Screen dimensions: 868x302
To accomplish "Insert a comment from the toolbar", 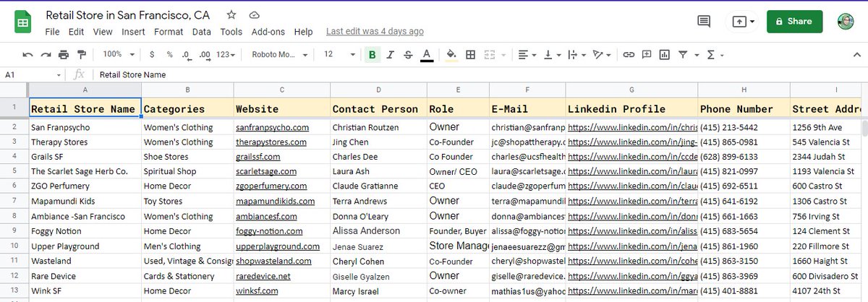I will 646,54.
